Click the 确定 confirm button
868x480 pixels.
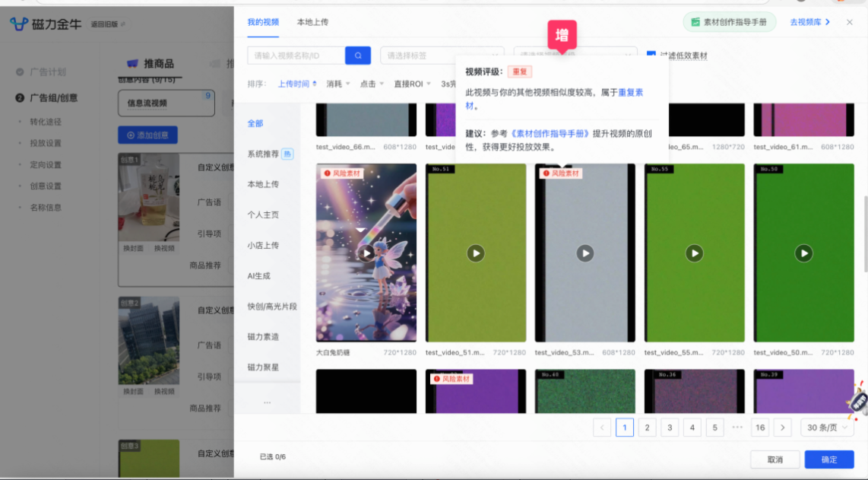(828, 459)
